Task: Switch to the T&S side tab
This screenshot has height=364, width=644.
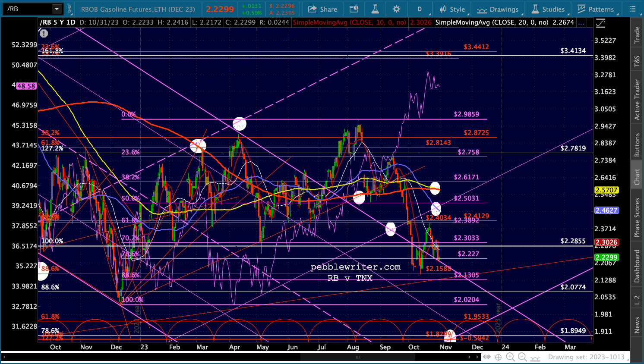Action: [637, 61]
